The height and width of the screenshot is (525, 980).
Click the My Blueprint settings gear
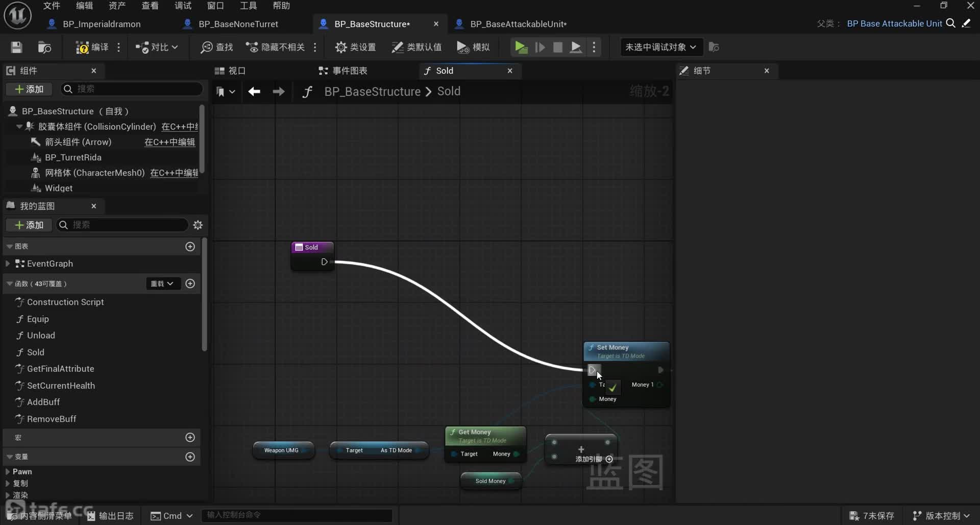pyautogui.click(x=198, y=225)
